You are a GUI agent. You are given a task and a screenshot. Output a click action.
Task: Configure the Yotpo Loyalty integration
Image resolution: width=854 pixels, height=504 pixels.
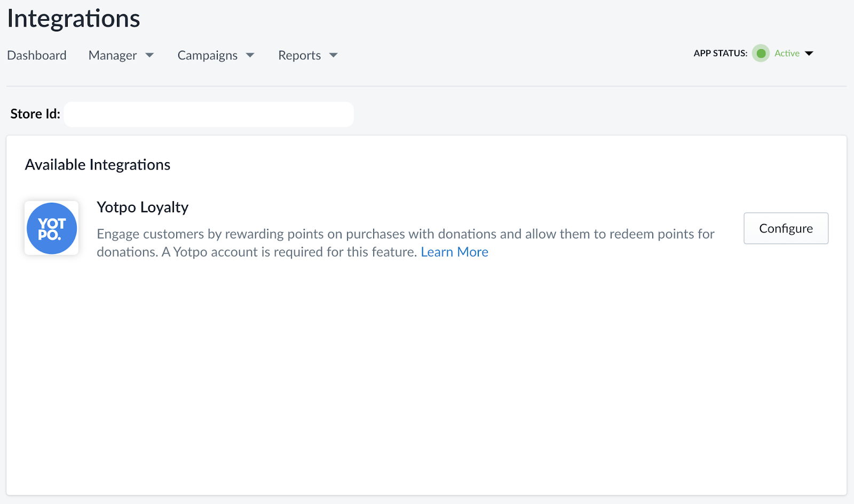(x=786, y=228)
